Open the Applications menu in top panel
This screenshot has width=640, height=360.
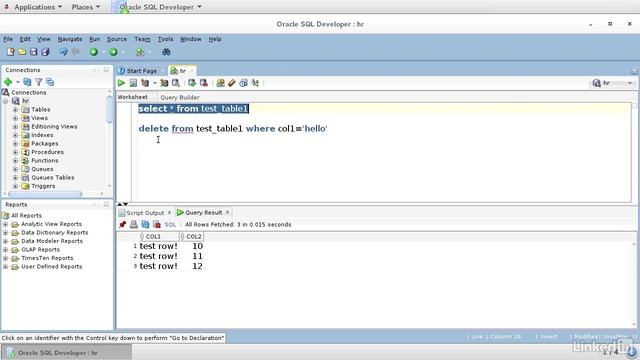[38, 7]
